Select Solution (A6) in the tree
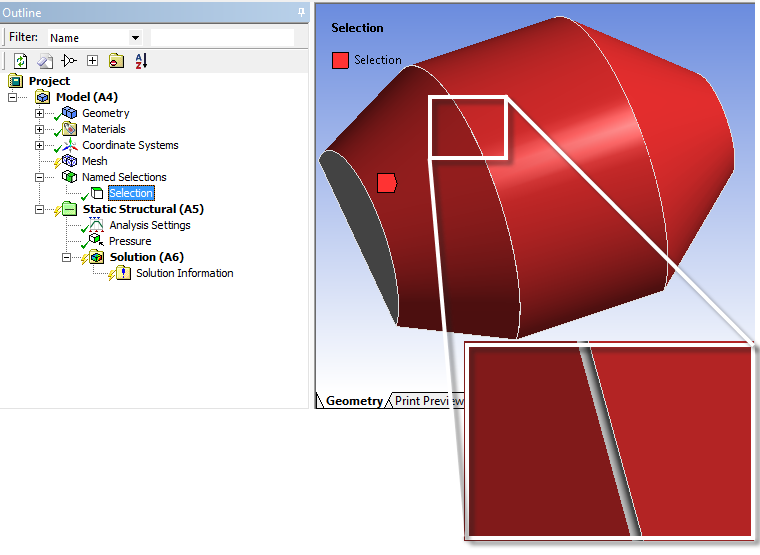760x555 pixels. tap(146, 257)
